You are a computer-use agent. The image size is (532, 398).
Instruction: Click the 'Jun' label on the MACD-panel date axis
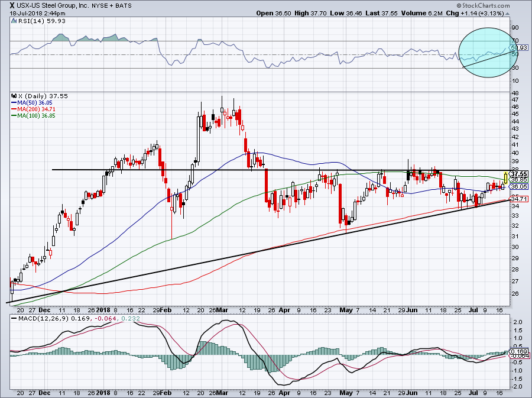412,393
